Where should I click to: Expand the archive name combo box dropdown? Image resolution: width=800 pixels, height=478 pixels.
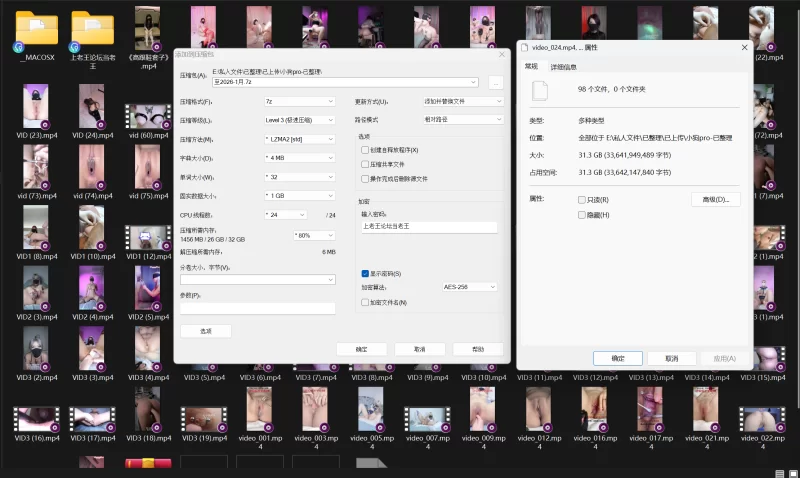473,82
